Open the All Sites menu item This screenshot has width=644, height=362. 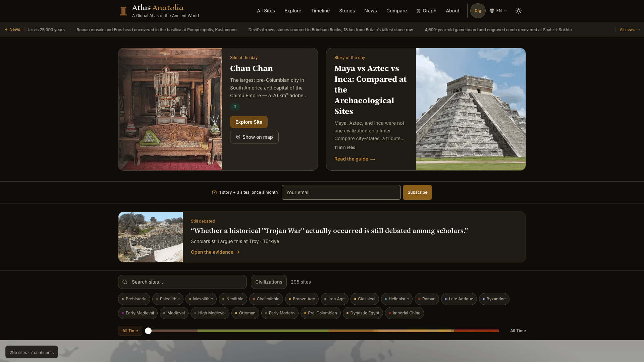266,11
